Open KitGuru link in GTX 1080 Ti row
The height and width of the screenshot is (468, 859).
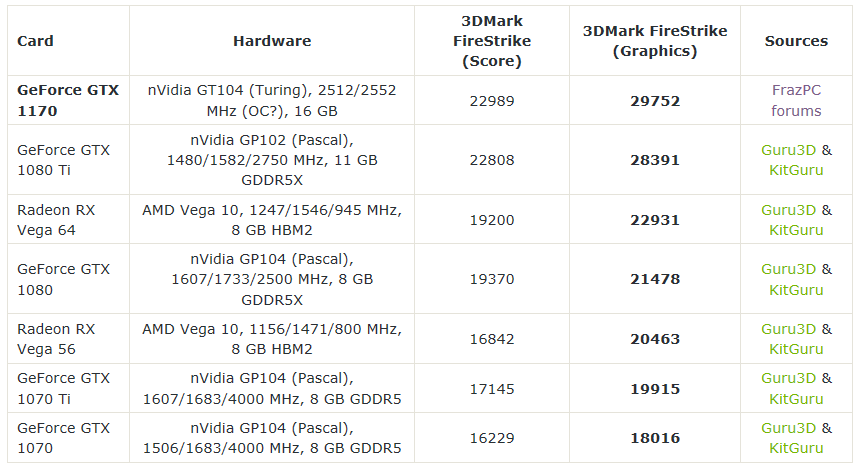pos(796,171)
